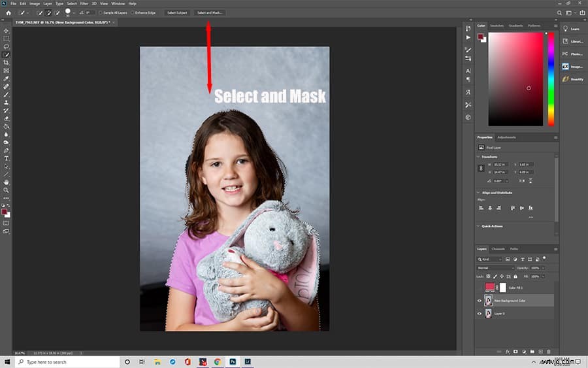The height and width of the screenshot is (368, 588).
Task: Select the Move tool
Action: click(x=6, y=31)
